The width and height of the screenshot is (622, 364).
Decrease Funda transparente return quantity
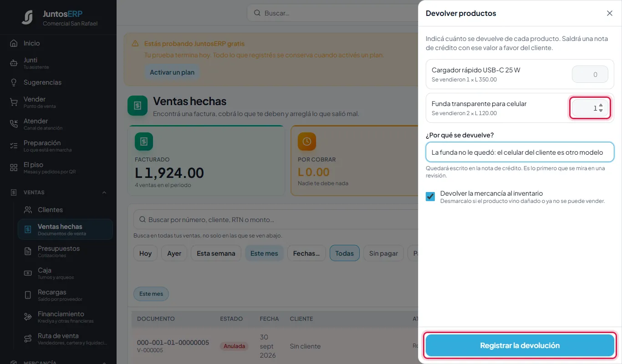601,111
